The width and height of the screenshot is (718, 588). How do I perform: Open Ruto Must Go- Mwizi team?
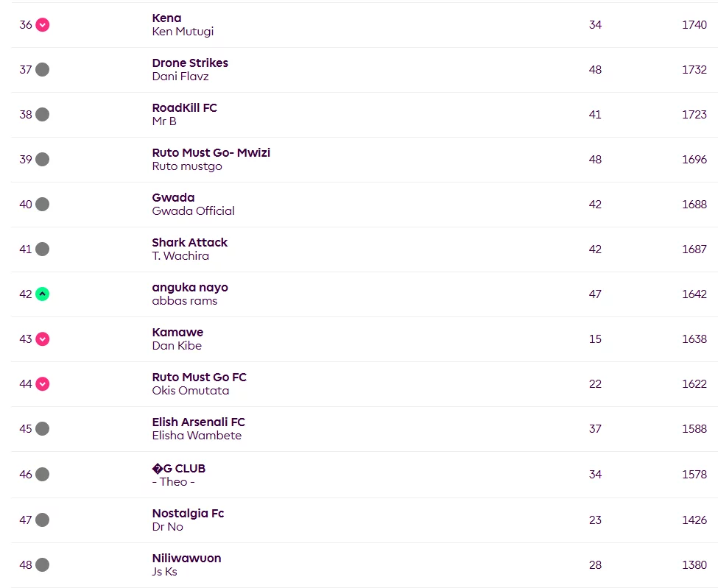[x=211, y=153]
